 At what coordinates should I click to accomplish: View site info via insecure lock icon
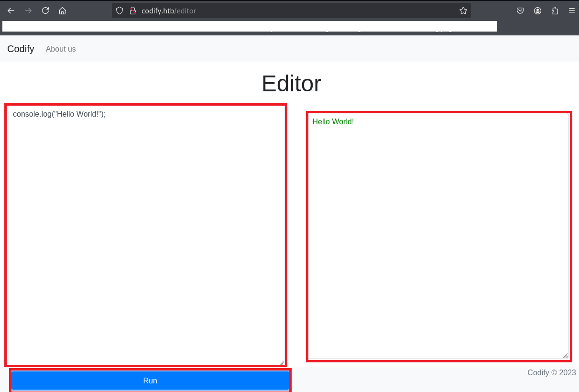point(133,11)
